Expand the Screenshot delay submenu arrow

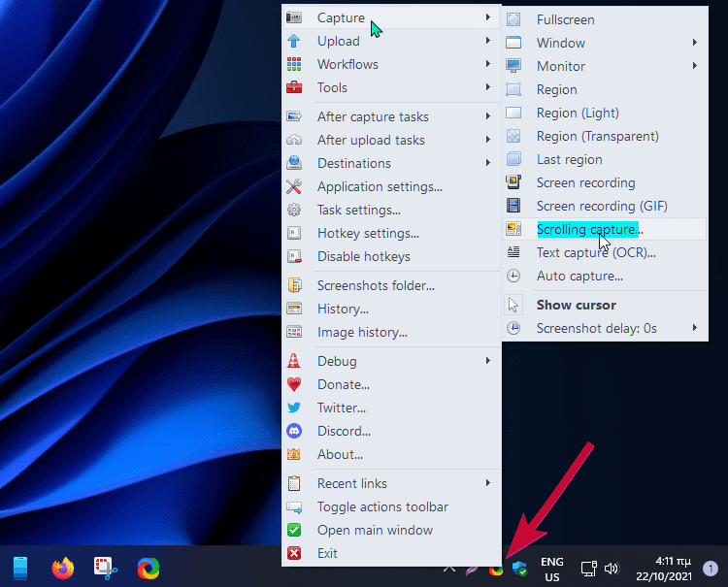point(695,328)
